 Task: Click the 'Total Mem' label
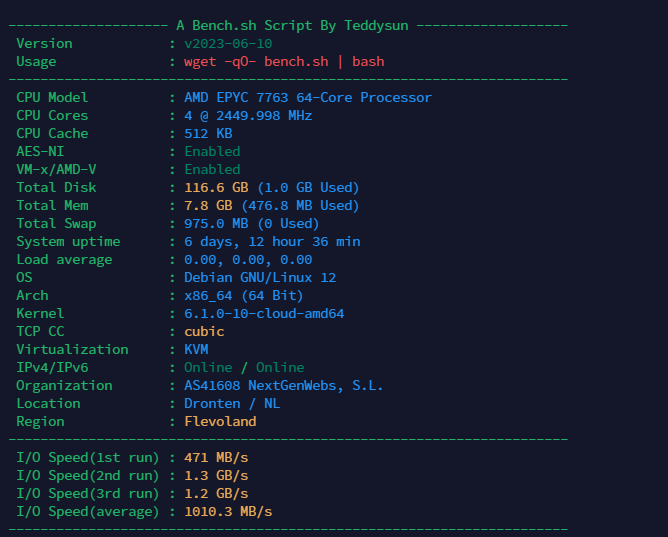tap(52, 206)
